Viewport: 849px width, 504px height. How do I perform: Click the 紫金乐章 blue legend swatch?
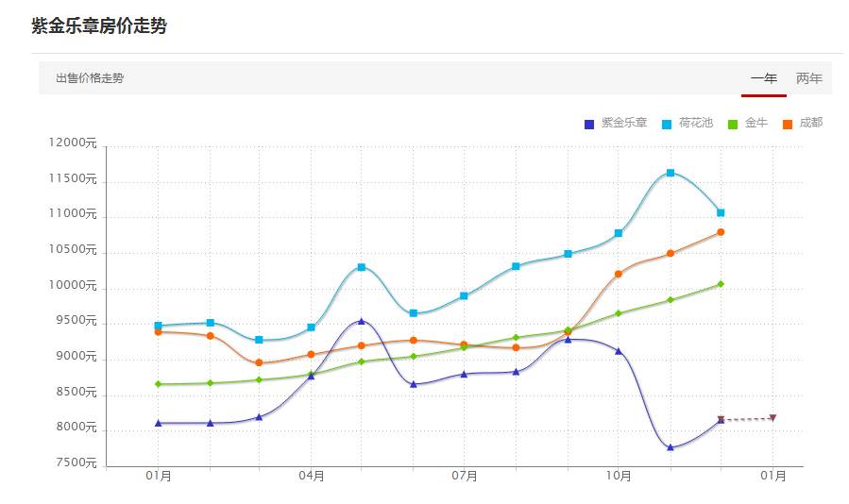[589, 124]
